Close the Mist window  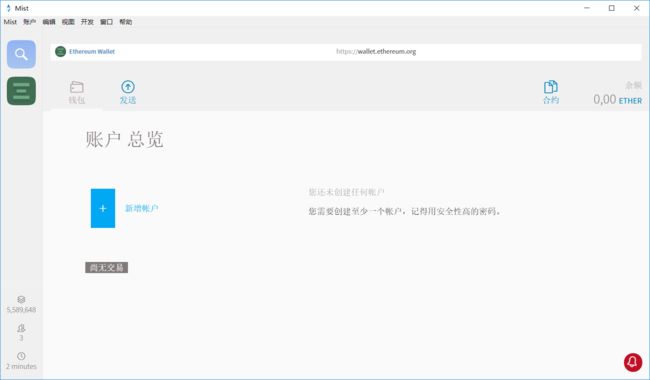(x=637, y=8)
